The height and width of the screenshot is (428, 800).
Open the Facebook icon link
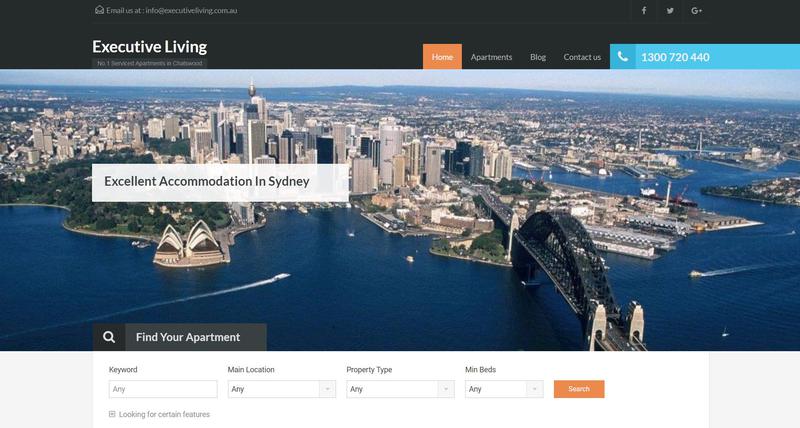(644, 10)
